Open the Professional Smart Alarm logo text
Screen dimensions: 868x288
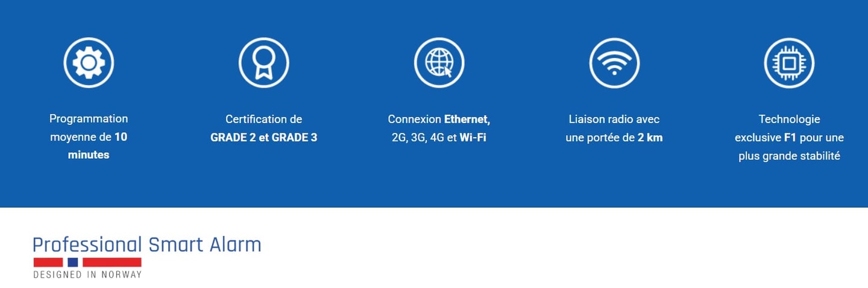click(147, 245)
